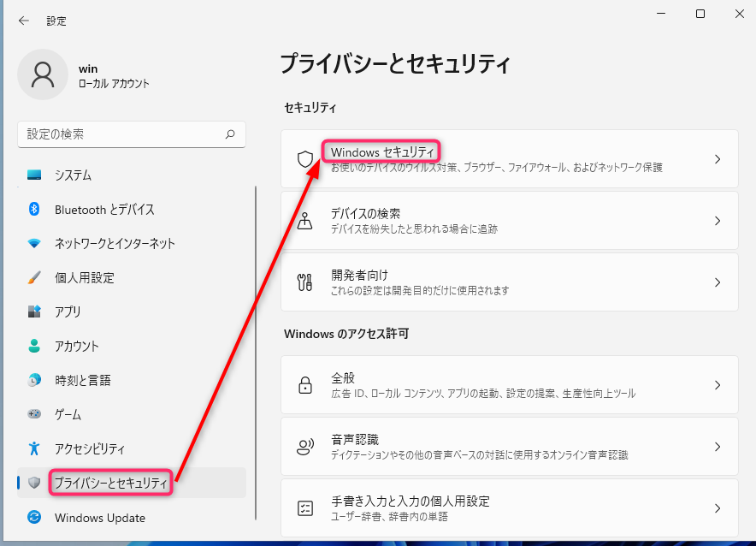Click the Windows Update sync icon
This screenshot has height=546, width=756.
[x=34, y=517]
